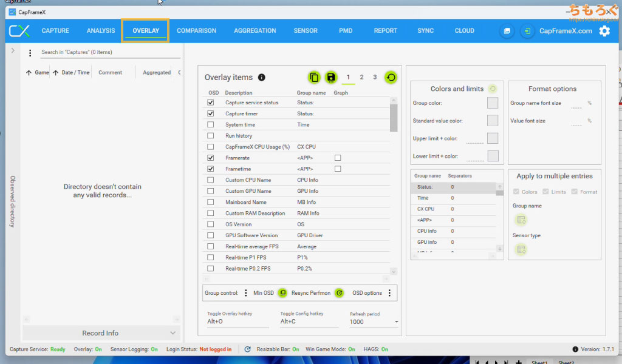This screenshot has width=622, height=364.
Task: Toggle the Capture service status checkbox
Action: pyautogui.click(x=211, y=103)
